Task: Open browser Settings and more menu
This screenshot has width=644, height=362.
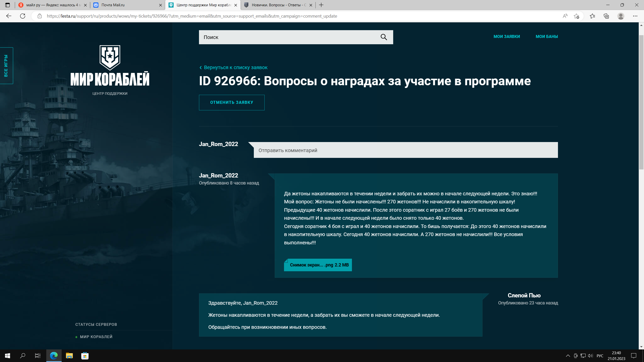Action: pos(635,16)
